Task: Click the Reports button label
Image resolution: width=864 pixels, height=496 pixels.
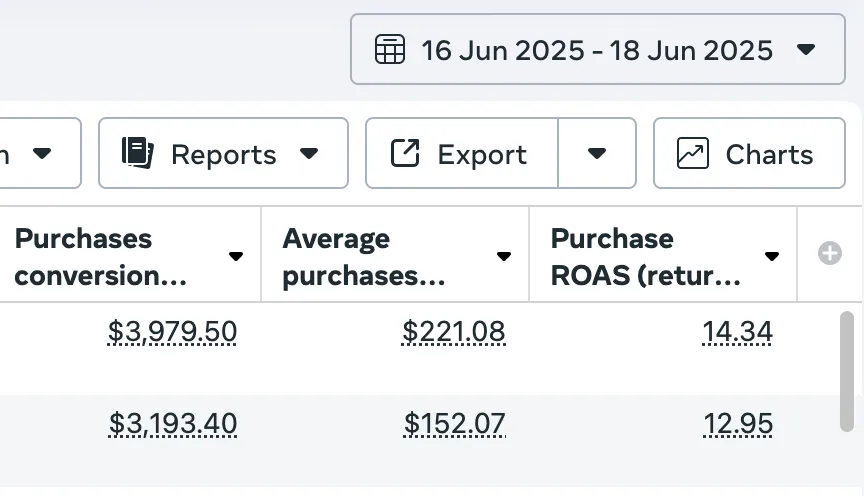Action: [x=223, y=155]
